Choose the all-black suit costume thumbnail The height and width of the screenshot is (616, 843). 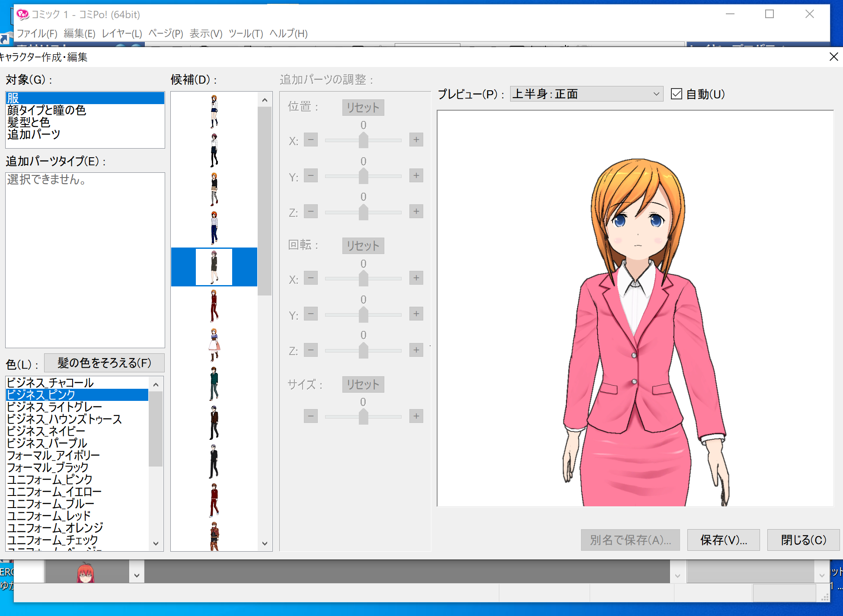(x=214, y=461)
